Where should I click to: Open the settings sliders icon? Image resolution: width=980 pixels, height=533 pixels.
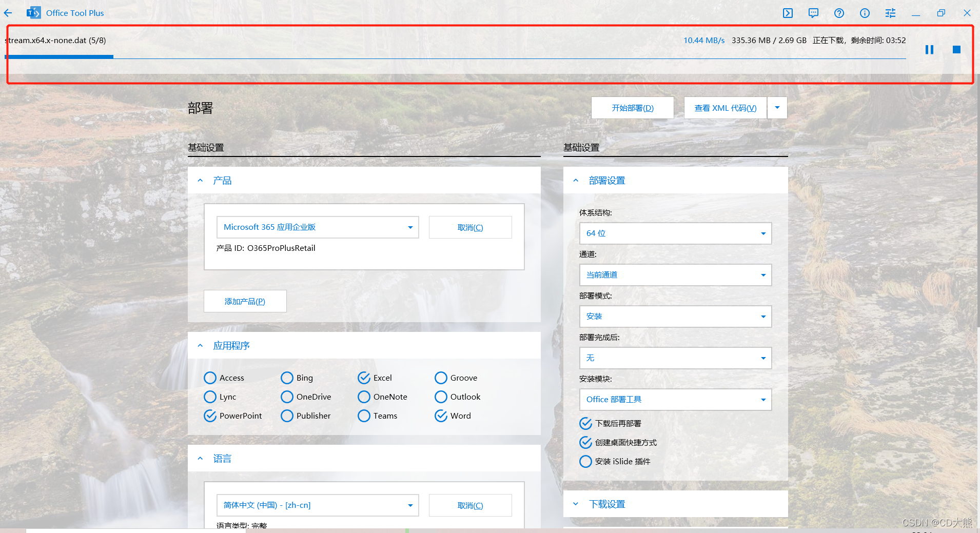[x=890, y=13]
